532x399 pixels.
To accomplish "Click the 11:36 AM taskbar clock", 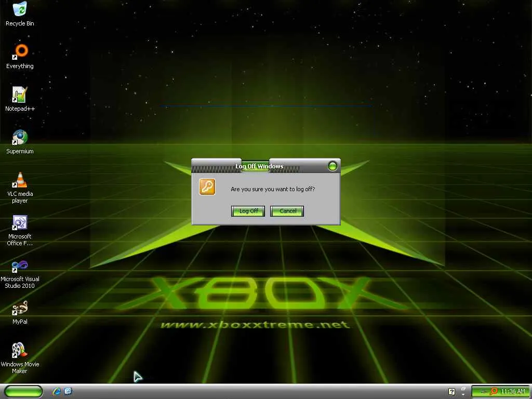I will (513, 391).
